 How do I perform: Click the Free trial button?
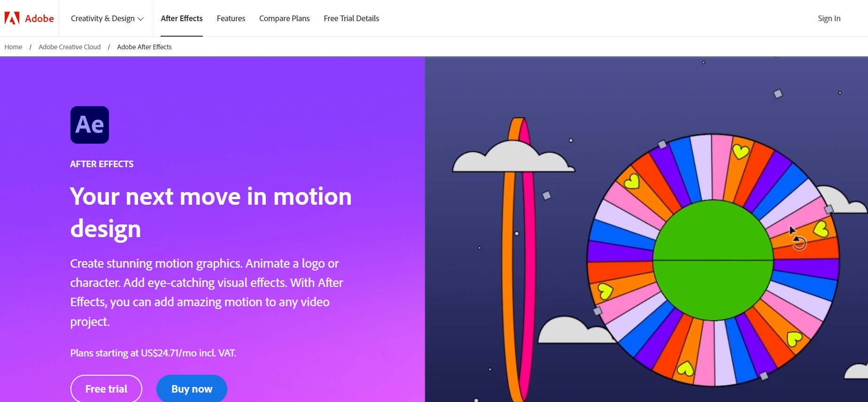pos(106,389)
